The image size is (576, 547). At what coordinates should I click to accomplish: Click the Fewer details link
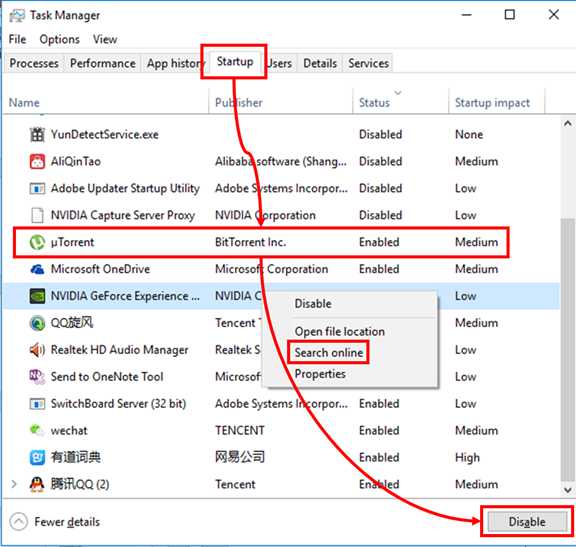coord(67,522)
